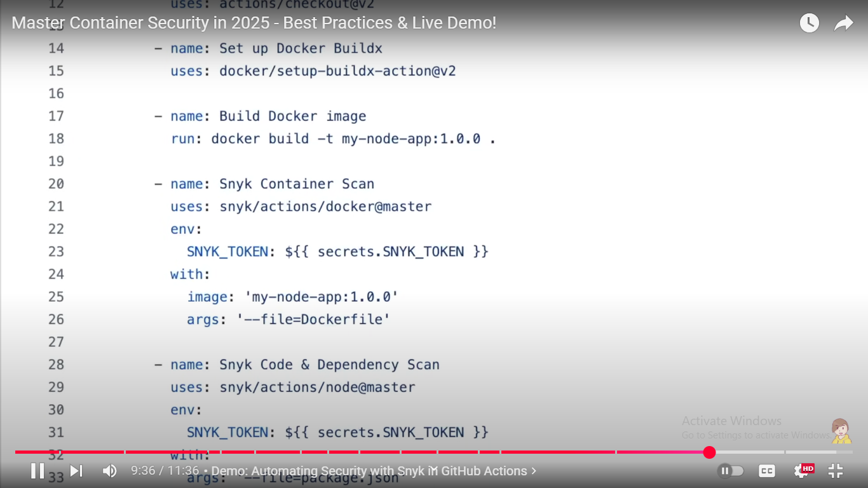Click the 'Build Docker image' line in the video
Image resolution: width=868 pixels, height=488 pixels.
(292, 116)
